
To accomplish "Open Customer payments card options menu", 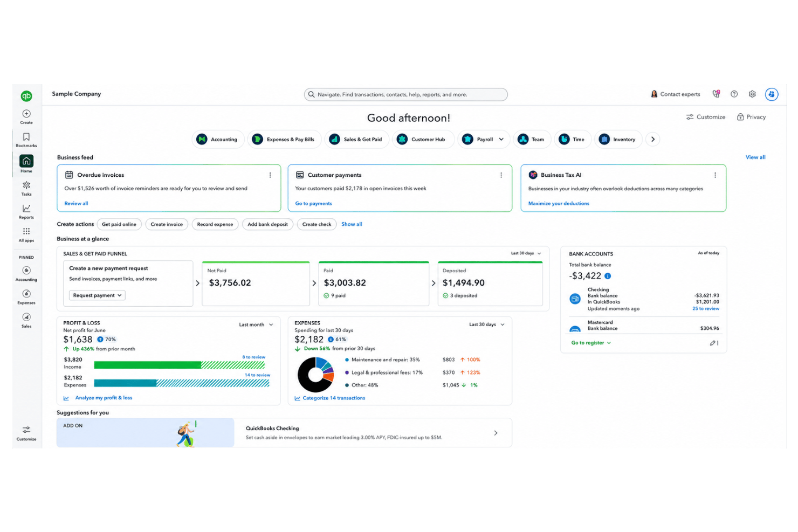I will 501,175.
